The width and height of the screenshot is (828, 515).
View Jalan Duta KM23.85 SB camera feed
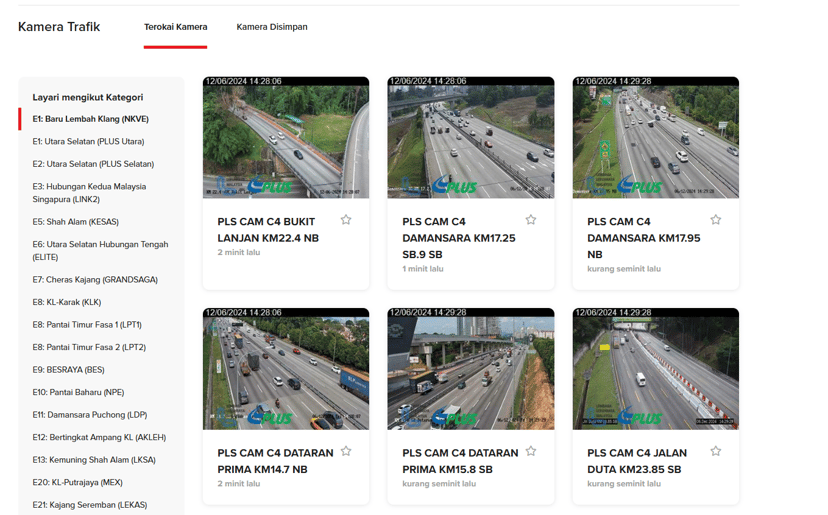pyautogui.click(x=655, y=369)
